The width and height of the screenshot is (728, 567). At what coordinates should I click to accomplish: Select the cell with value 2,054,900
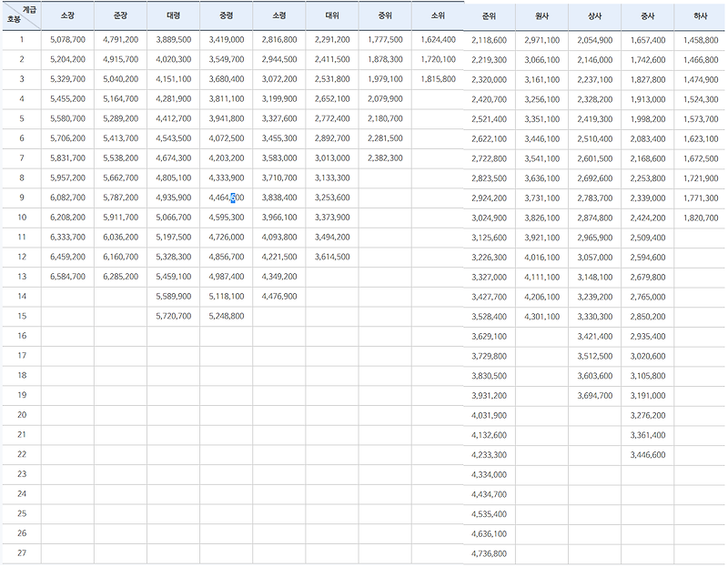click(x=595, y=40)
